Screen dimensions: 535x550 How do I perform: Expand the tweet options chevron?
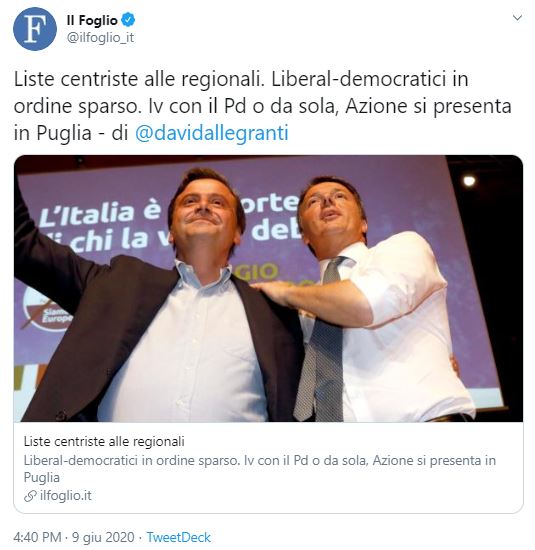pos(517,18)
